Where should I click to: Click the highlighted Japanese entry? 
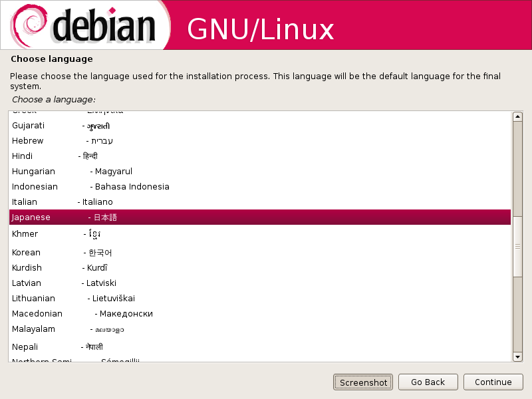click(260, 217)
